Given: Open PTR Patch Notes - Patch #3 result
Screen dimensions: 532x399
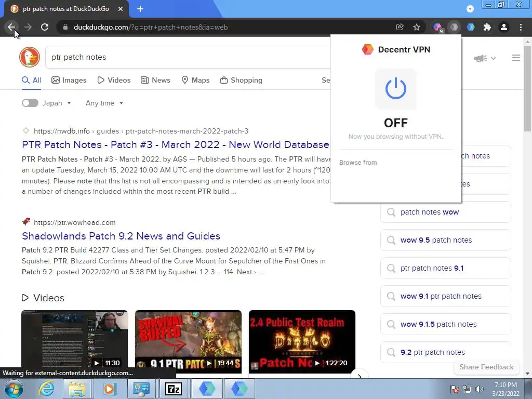Looking at the screenshot, I should (x=176, y=144).
